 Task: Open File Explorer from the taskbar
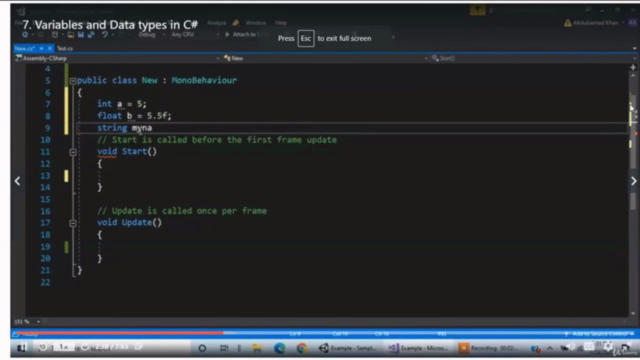pos(257,348)
